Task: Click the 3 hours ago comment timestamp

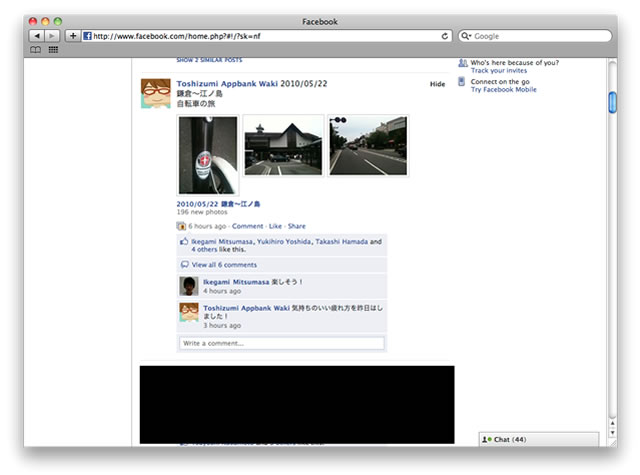Action: [222, 325]
